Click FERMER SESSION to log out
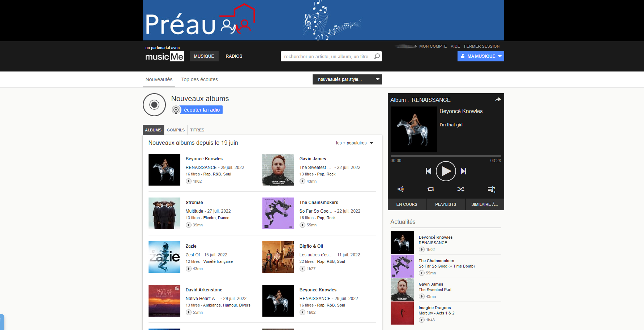Image resolution: width=644 pixels, height=330 pixels. pyautogui.click(x=482, y=46)
